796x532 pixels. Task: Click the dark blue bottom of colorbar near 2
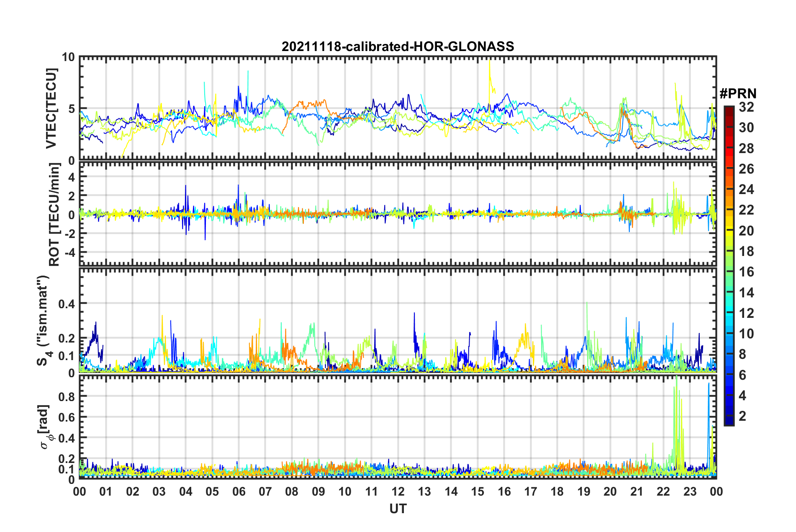[729, 420]
